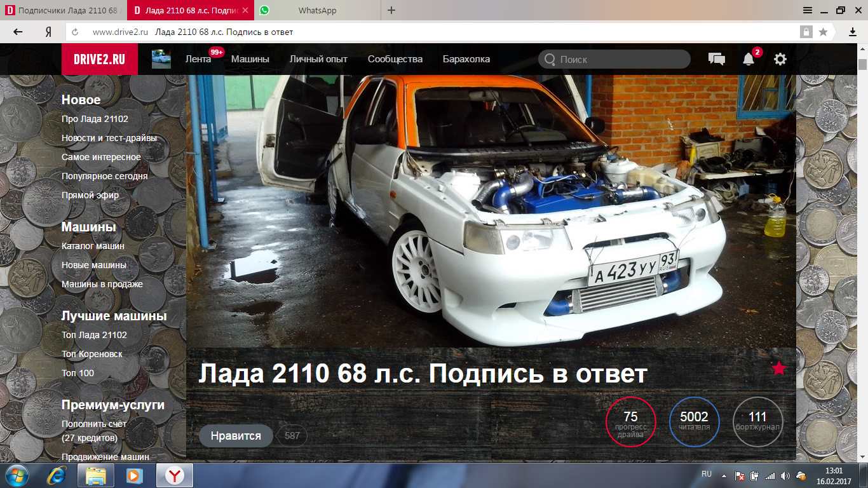Viewport: 868px width, 488px height.
Task: Open Windows Media Player from the taskbar
Action: tap(133, 475)
